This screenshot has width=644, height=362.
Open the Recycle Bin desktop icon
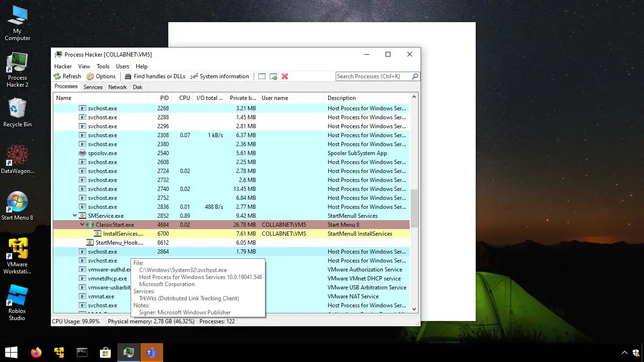tap(17, 113)
